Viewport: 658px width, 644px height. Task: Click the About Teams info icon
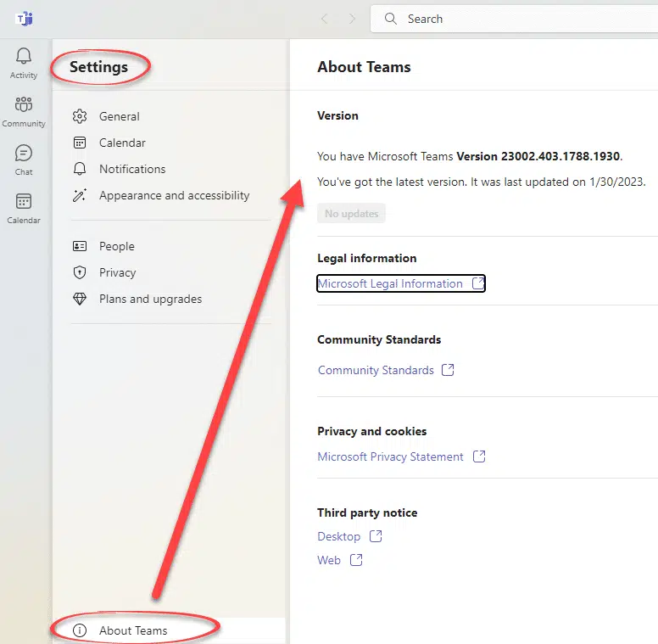80,630
